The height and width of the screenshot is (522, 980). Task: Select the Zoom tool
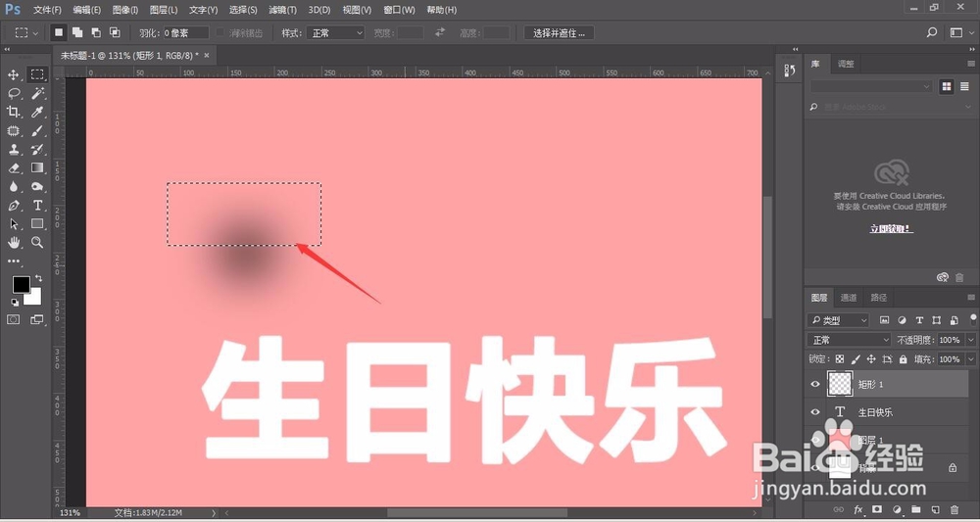[37, 242]
